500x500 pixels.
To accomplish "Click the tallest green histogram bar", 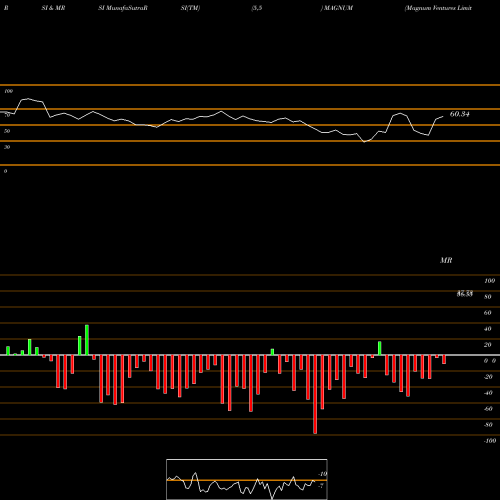I will click(87, 340).
